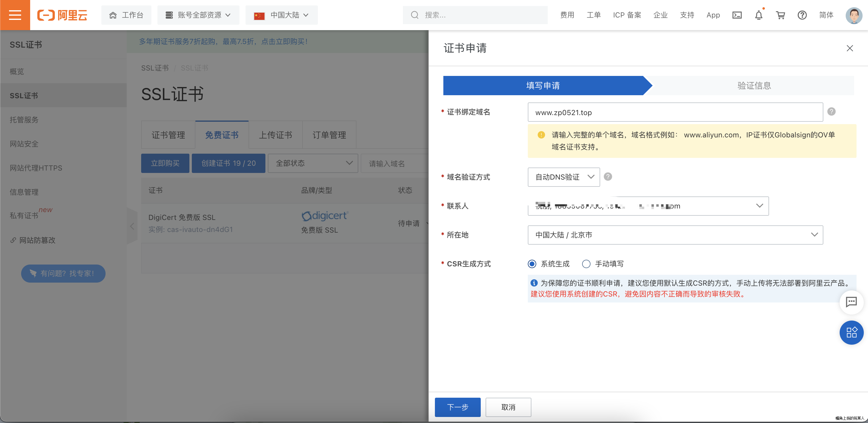Open the Cloud Shell terminal icon

pyautogui.click(x=737, y=15)
